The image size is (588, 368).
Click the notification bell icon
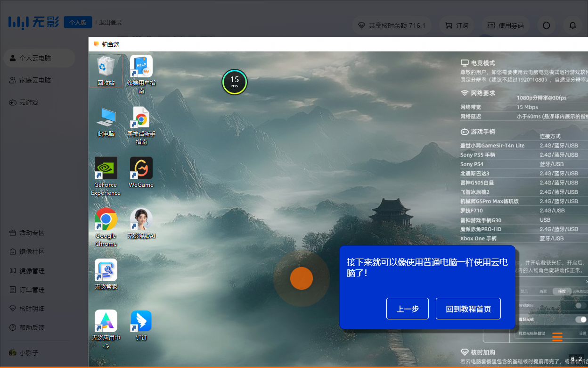[x=572, y=25]
